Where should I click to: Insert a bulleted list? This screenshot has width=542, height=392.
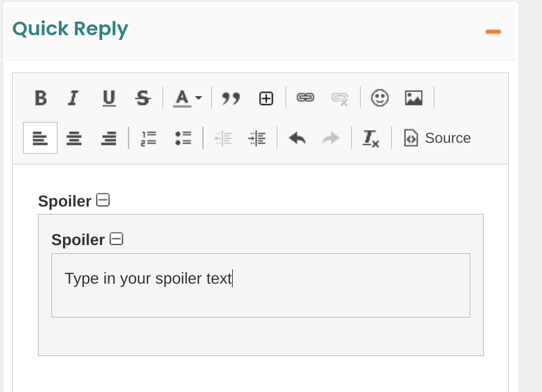183,138
